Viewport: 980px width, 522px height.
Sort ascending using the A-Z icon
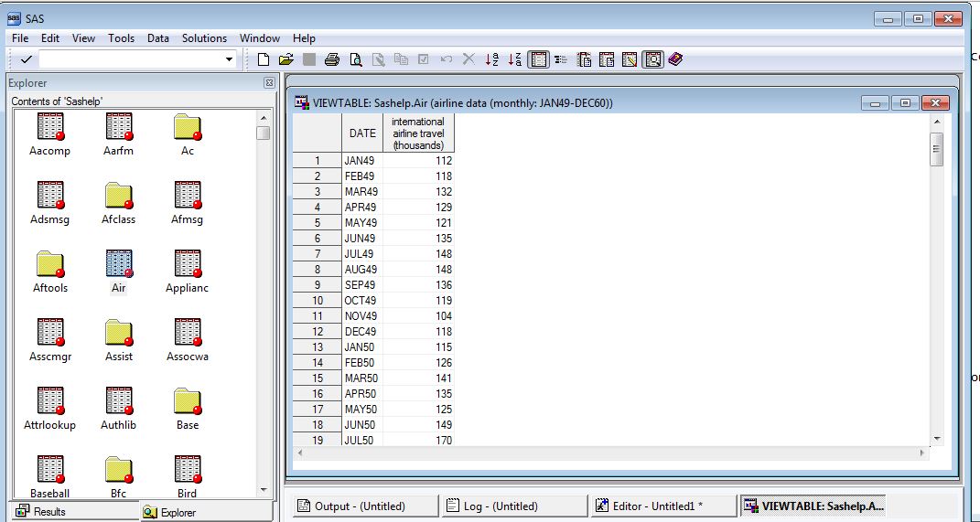tap(492, 59)
